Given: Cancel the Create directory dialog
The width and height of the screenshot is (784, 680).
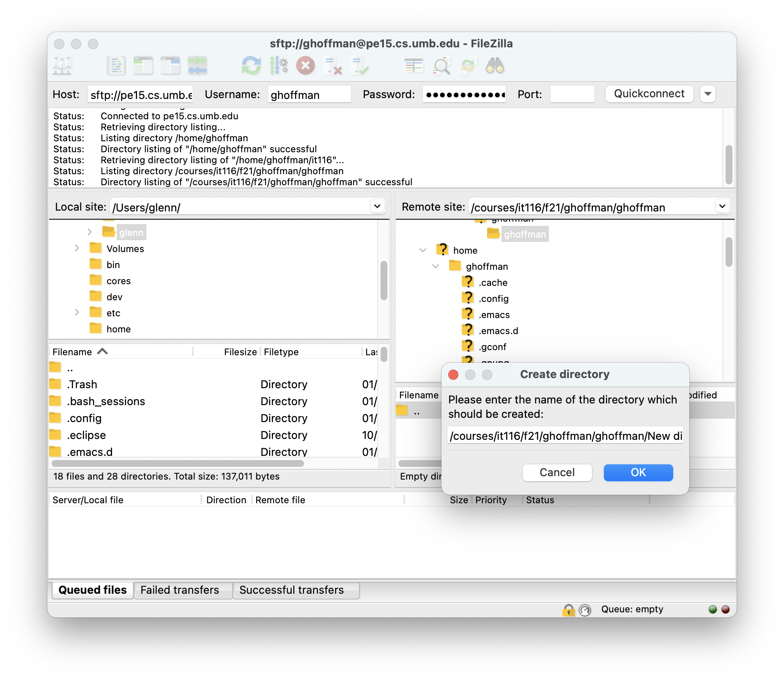Looking at the screenshot, I should pyautogui.click(x=557, y=472).
